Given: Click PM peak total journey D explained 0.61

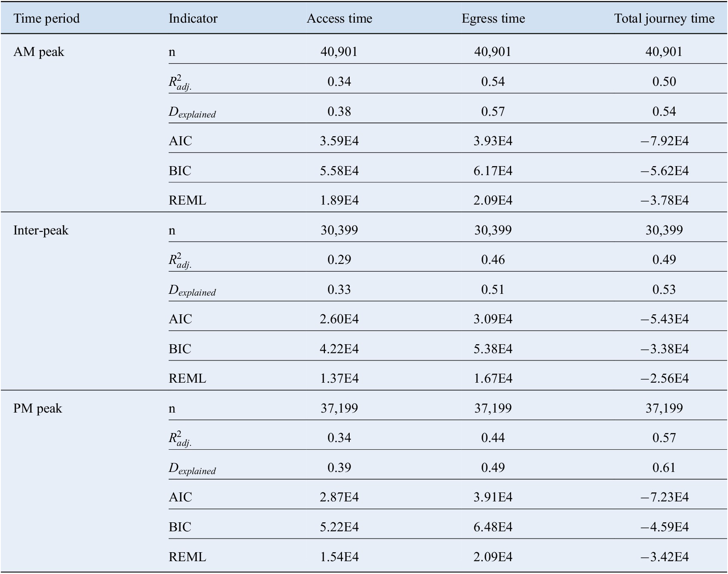Looking at the screenshot, I should point(664,468).
